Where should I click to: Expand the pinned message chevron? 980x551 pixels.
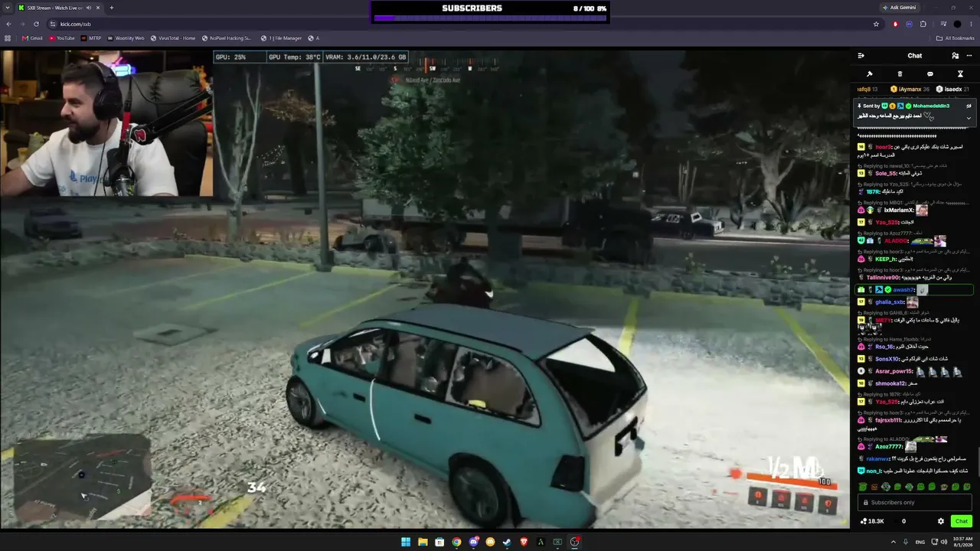(969, 118)
